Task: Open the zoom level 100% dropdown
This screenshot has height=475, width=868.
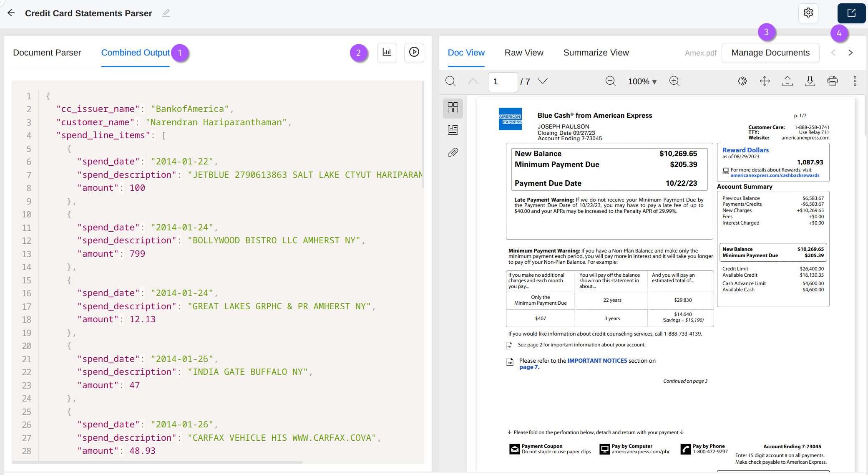Action: click(642, 81)
